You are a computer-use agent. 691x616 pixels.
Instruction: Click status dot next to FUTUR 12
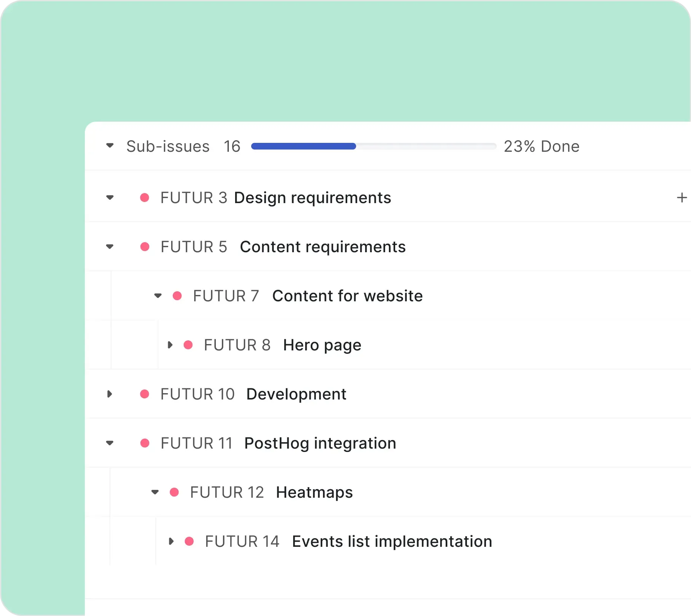tap(174, 492)
